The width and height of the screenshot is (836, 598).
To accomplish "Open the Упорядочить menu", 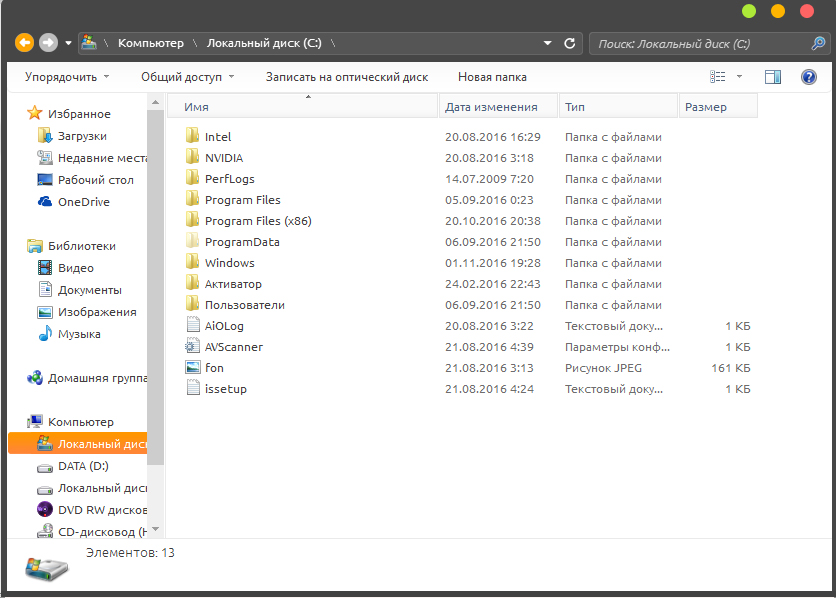I will [x=67, y=77].
